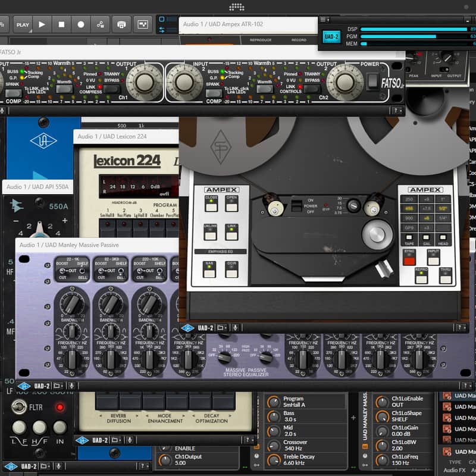
Task: Click the UAD Manley plugin icon in right sidebar
Action: [x=447, y=397]
